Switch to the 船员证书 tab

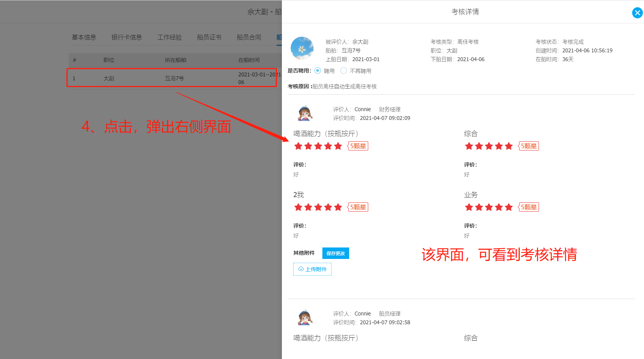[x=209, y=37]
